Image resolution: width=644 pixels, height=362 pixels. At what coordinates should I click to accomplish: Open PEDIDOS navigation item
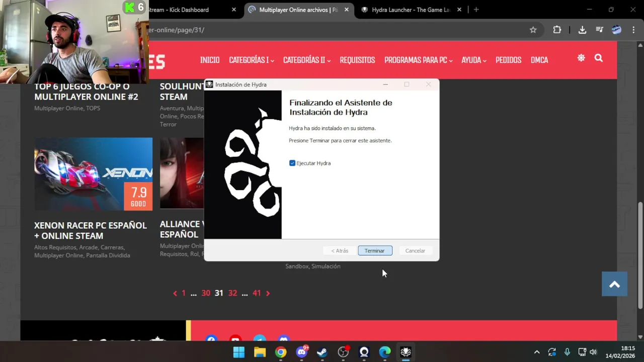point(508,60)
